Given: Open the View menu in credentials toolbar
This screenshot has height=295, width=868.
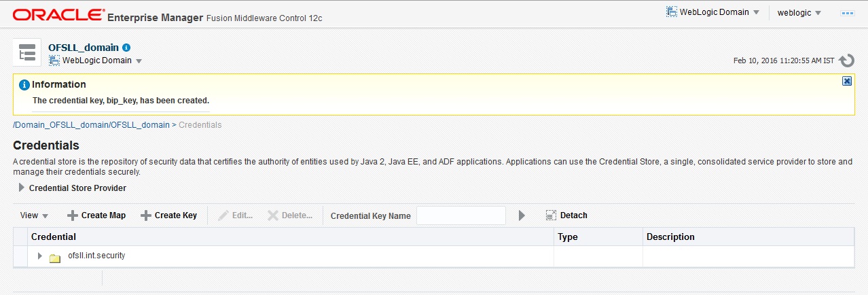Looking at the screenshot, I should [x=34, y=215].
